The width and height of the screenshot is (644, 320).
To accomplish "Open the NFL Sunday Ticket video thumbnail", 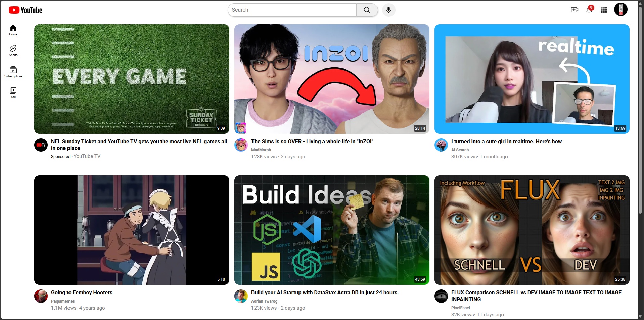I will click(132, 79).
